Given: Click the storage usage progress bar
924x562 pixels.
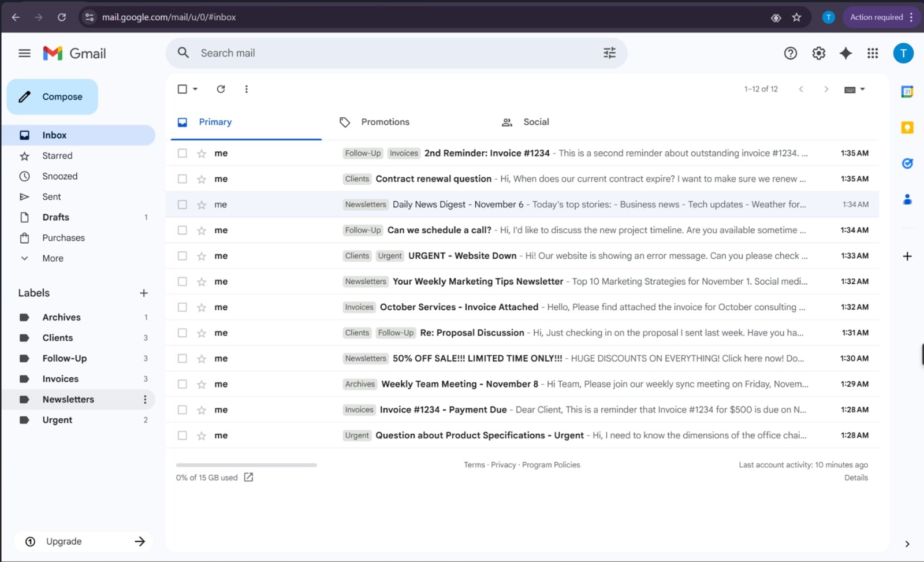Looking at the screenshot, I should coord(247,465).
